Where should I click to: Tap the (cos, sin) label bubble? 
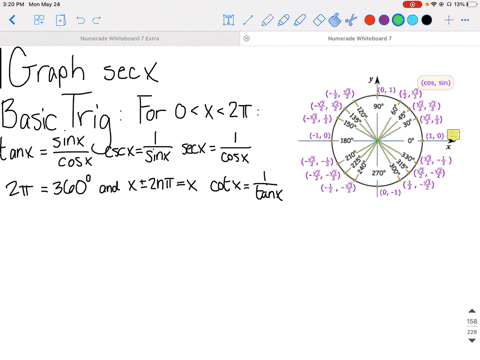(436, 83)
